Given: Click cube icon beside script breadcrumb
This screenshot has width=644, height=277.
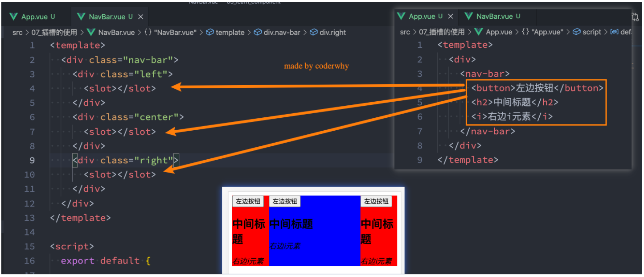Looking at the screenshot, I should (577, 32).
